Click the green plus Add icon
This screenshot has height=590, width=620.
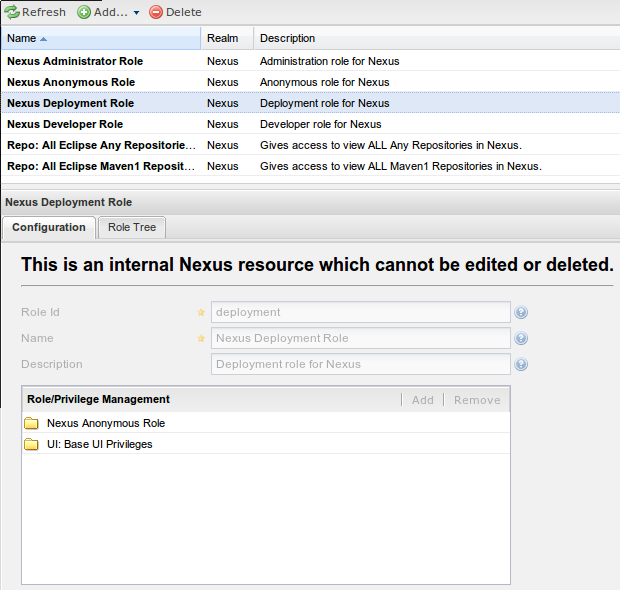click(x=84, y=12)
